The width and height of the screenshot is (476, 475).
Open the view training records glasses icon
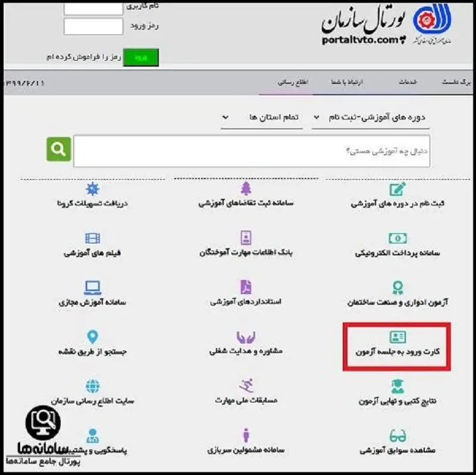397,436
